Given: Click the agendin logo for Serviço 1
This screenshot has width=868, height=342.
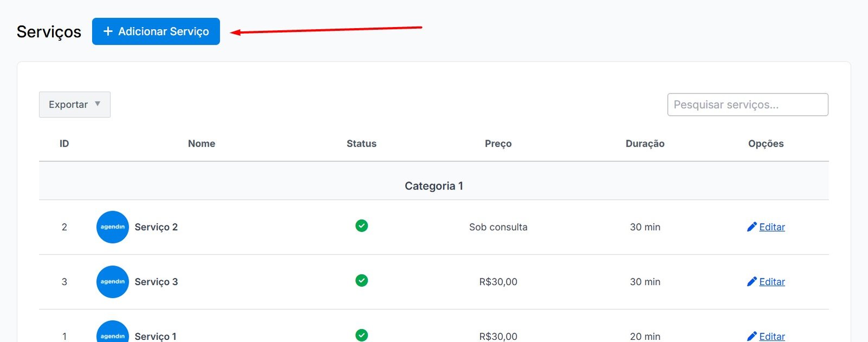Looking at the screenshot, I should [112, 334].
